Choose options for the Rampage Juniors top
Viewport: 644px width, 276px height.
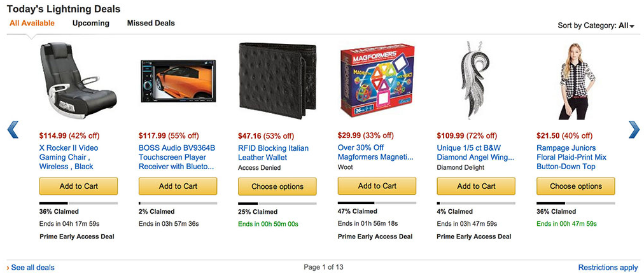tap(576, 186)
